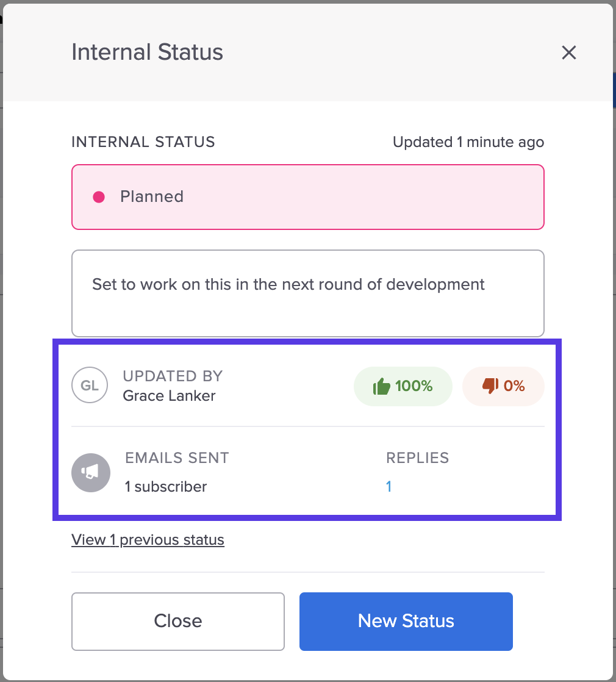Click the status note text field
The width and height of the screenshot is (616, 682).
click(x=308, y=293)
